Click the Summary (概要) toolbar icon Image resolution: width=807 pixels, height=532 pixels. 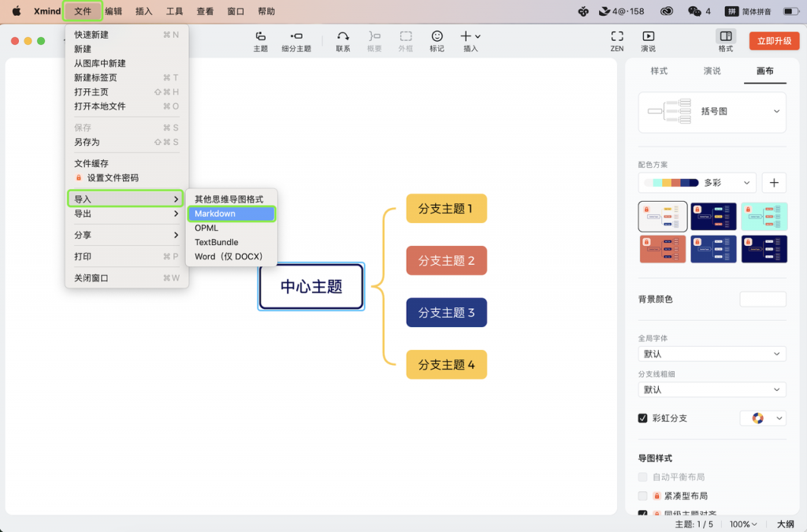[374, 36]
